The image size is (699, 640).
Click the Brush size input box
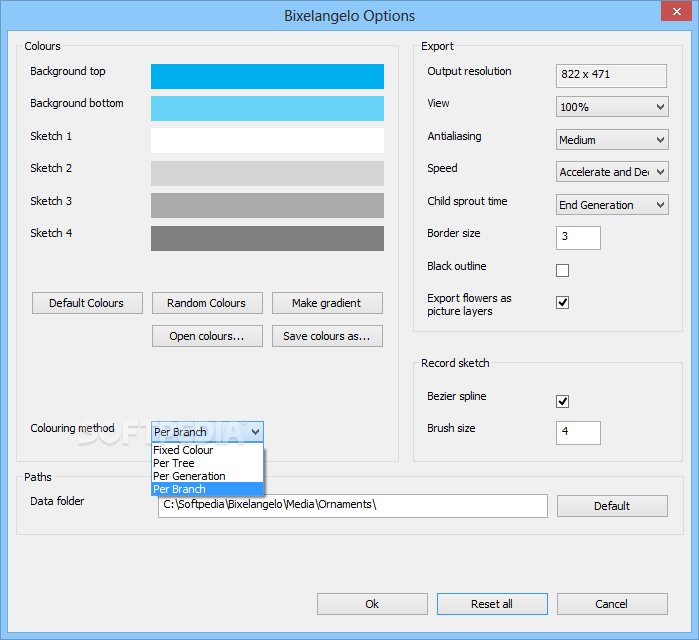coord(578,433)
